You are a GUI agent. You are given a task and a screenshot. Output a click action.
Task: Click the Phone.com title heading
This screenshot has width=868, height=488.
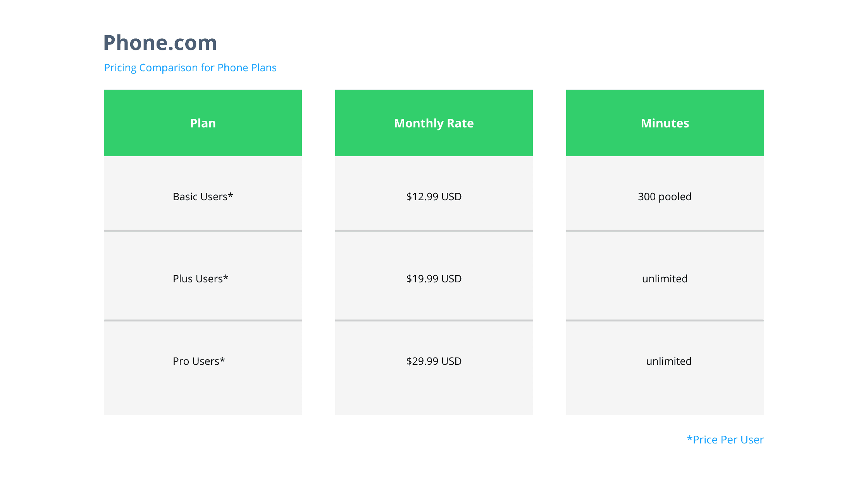pyautogui.click(x=160, y=43)
